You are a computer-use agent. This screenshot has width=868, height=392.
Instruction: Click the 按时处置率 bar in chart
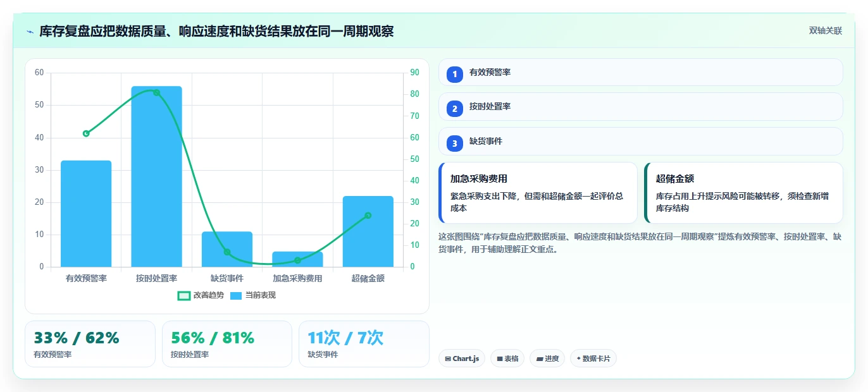[156, 176]
